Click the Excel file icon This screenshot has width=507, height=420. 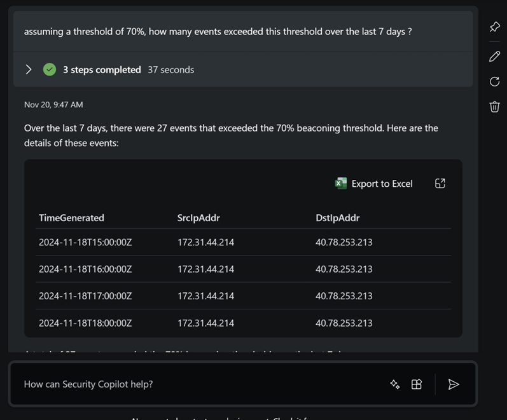(341, 184)
